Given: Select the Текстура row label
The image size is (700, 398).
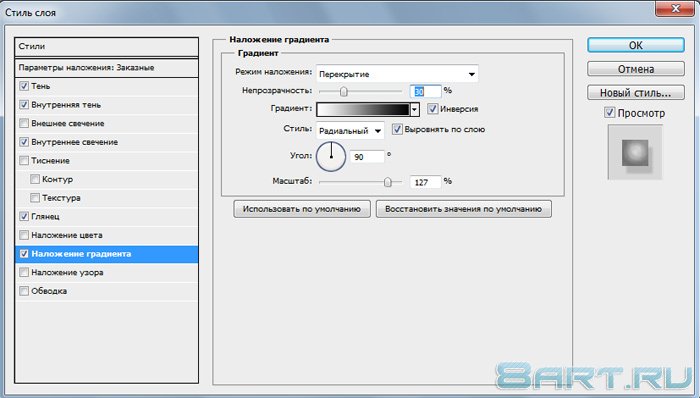Looking at the screenshot, I should tap(61, 198).
